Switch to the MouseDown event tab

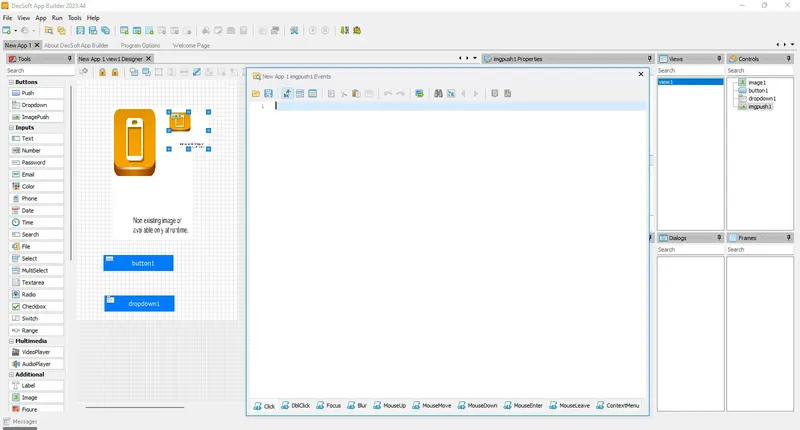tap(477, 406)
